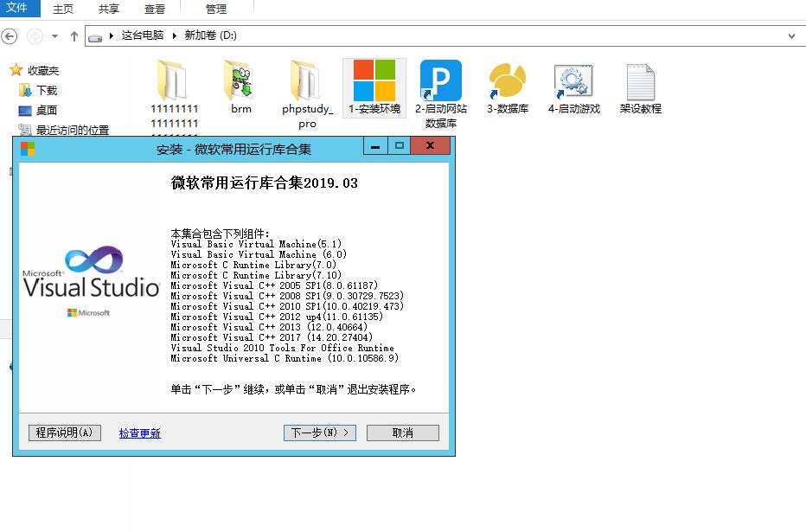Open the phpstudy_pro folder
This screenshot has height=532, width=806.
coord(307,81)
